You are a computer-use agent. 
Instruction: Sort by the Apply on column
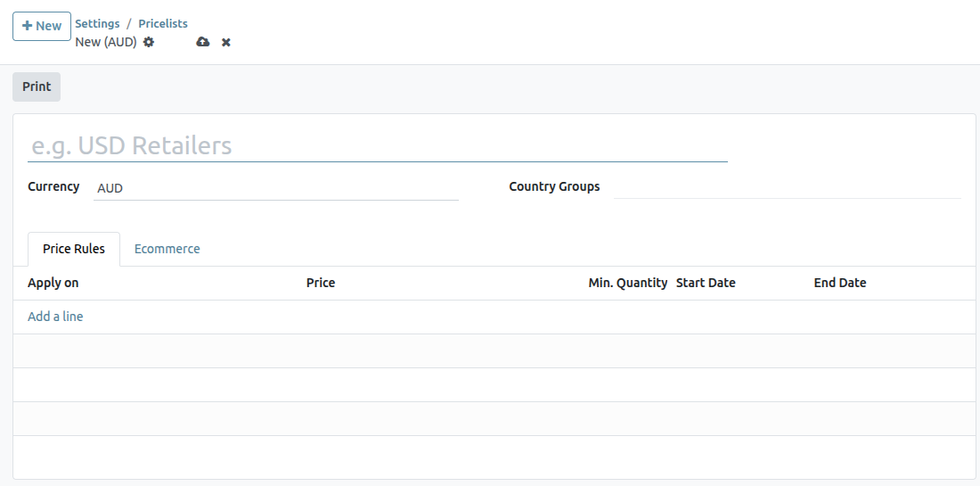53,283
